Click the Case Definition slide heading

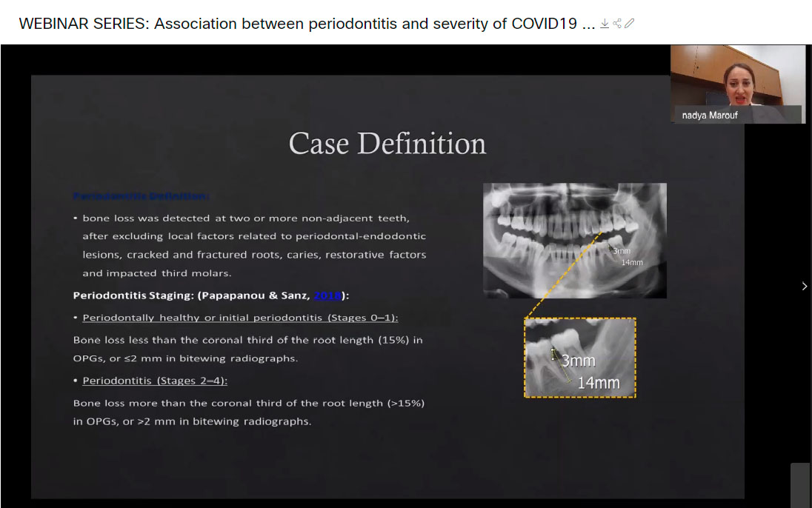pyautogui.click(x=387, y=144)
